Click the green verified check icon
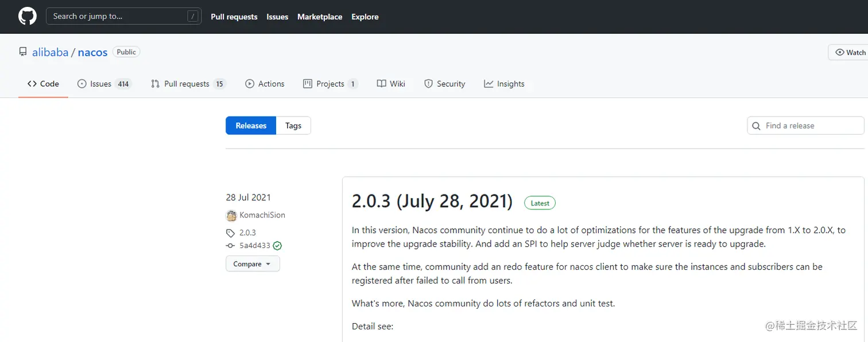This screenshot has width=868, height=342. [277, 246]
